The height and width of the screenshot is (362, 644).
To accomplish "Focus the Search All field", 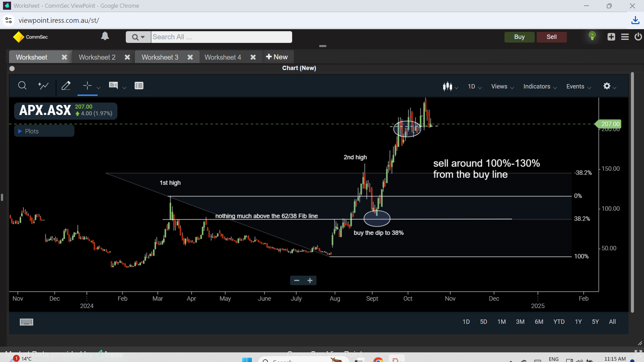I will coord(221,37).
